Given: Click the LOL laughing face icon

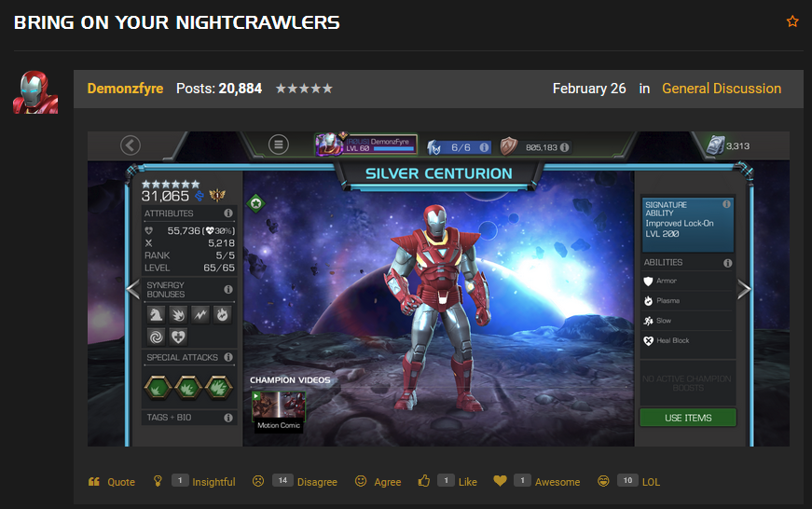Looking at the screenshot, I should pyautogui.click(x=603, y=481).
